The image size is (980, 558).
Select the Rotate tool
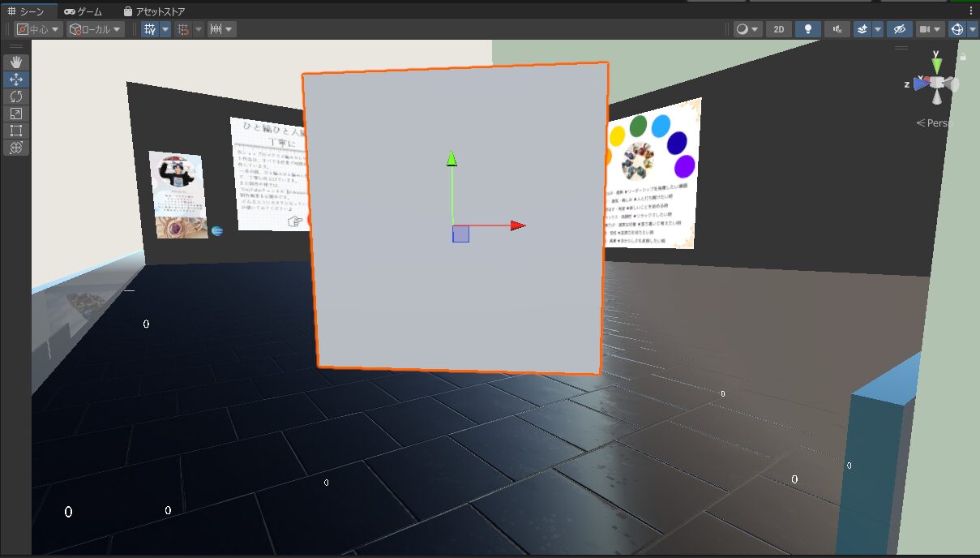[16, 97]
